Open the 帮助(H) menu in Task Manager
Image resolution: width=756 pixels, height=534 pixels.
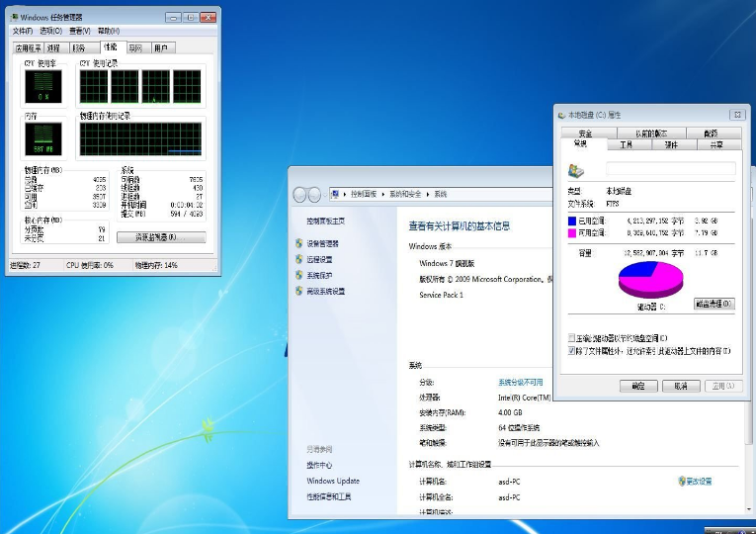109,31
